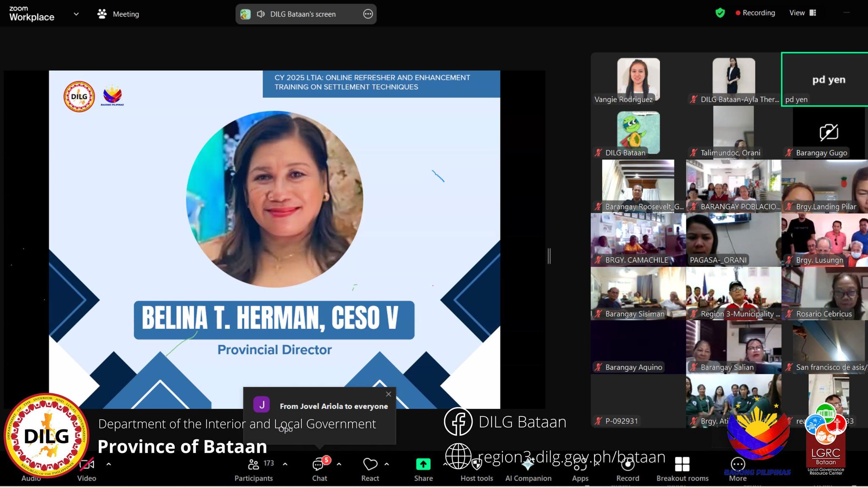Open the React menu heart icon
This screenshot has width=868, height=488.
370,465
